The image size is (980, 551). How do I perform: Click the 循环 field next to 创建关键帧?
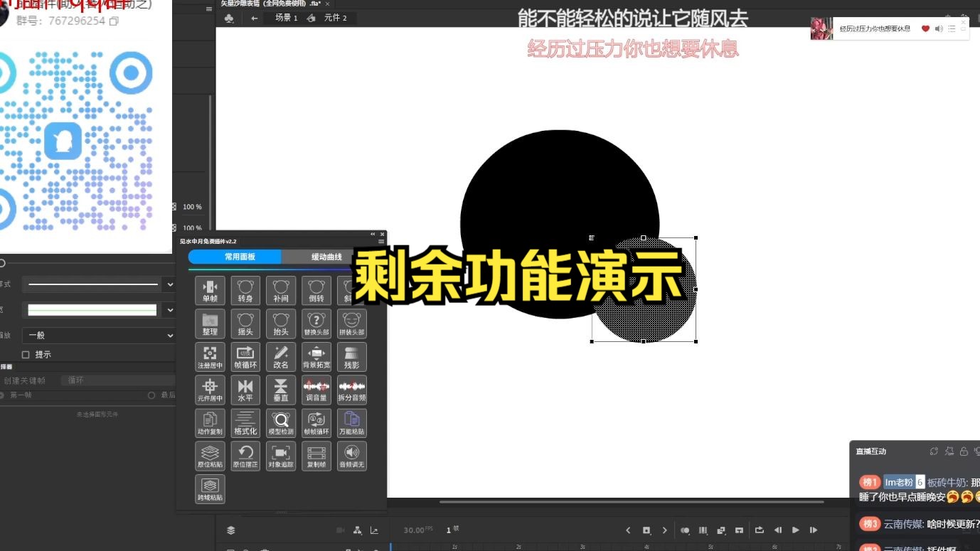pyautogui.click(x=117, y=380)
